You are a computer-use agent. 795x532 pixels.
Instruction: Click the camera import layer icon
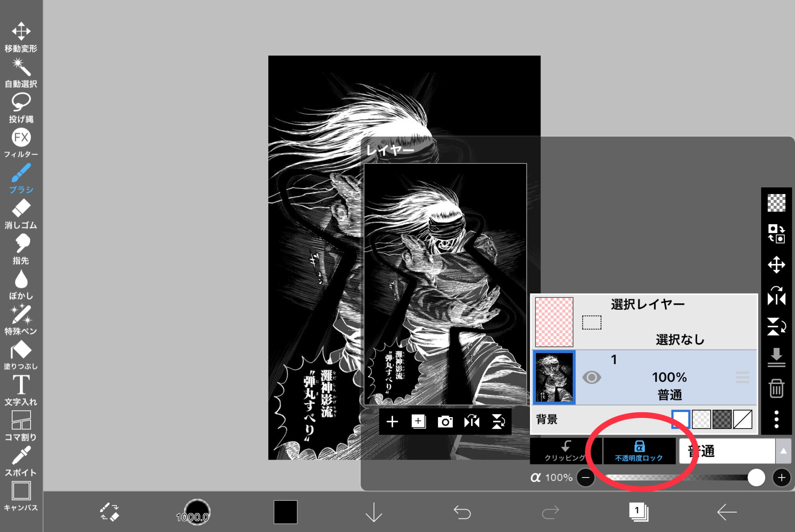445,422
